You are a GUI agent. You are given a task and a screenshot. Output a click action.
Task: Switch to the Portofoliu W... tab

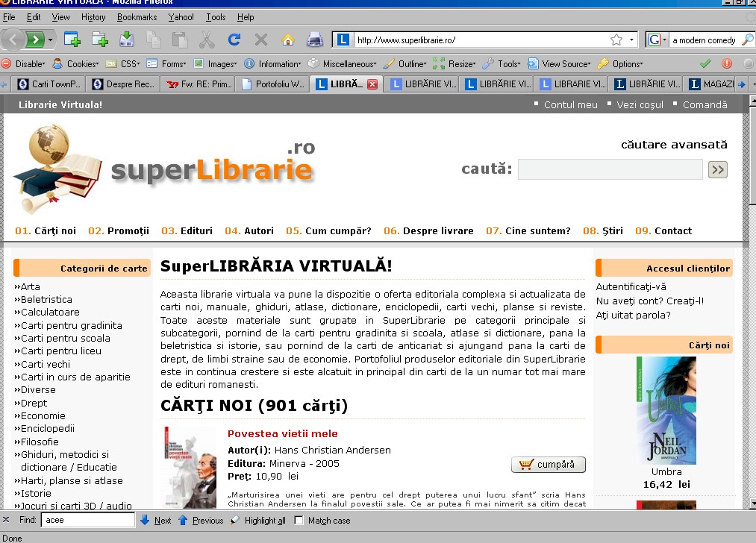pos(273,84)
